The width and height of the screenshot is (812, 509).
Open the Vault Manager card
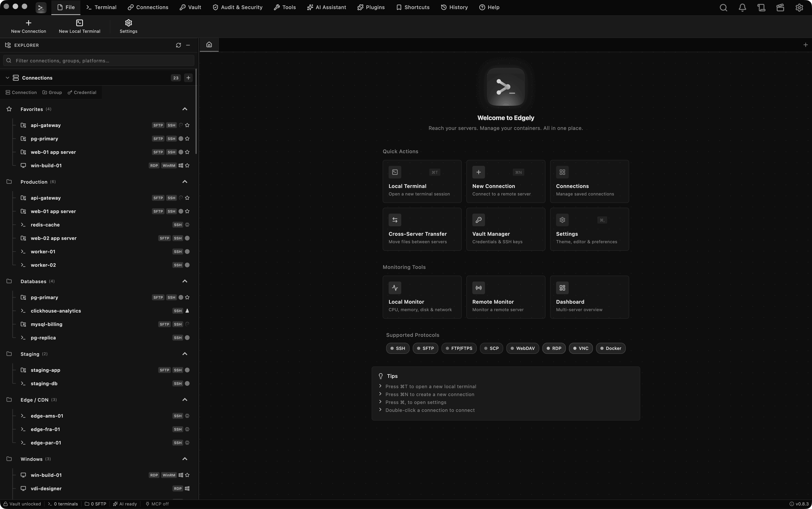tap(506, 229)
